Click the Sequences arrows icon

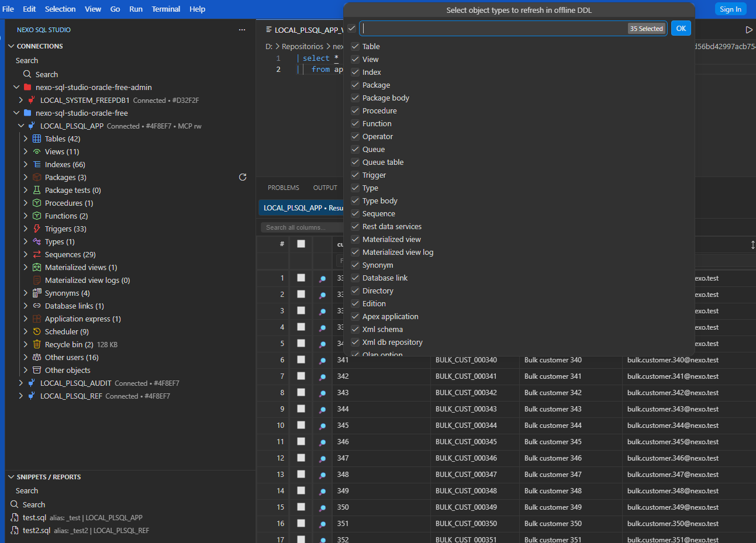(x=37, y=254)
